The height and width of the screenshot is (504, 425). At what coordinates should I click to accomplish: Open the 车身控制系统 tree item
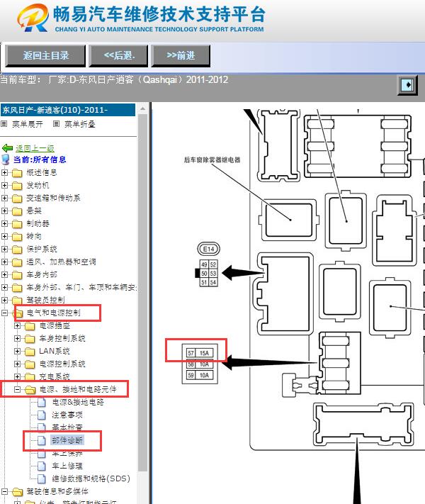tap(62, 338)
